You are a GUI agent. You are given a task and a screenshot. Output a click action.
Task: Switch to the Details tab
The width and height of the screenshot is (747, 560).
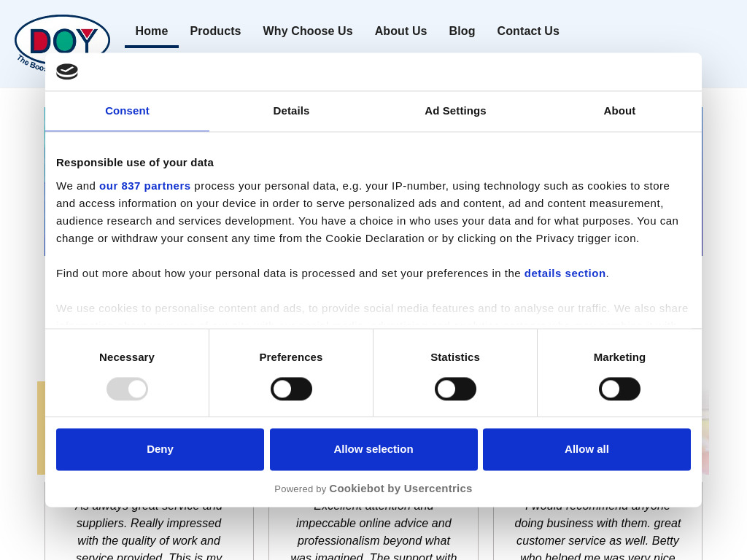[x=291, y=111]
